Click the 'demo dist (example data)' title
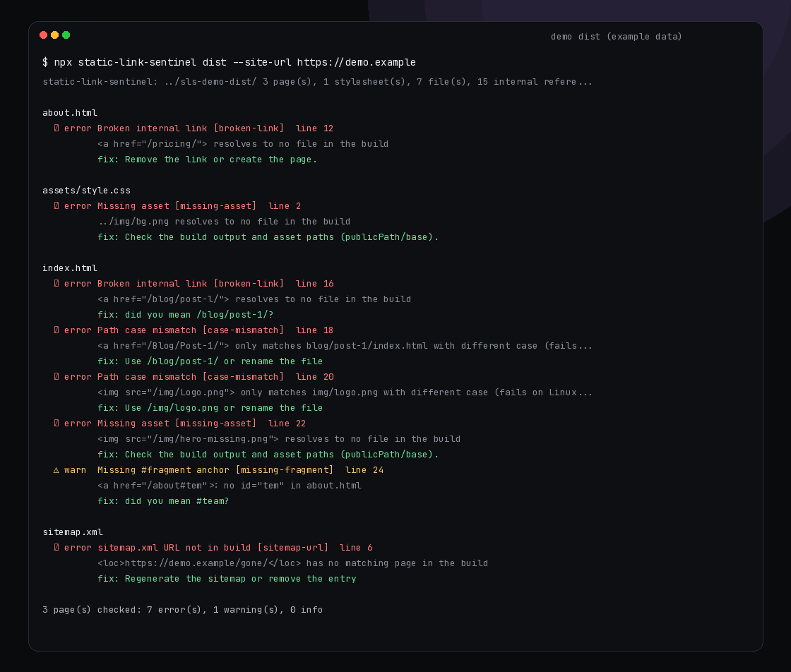791x672 pixels. click(x=616, y=36)
